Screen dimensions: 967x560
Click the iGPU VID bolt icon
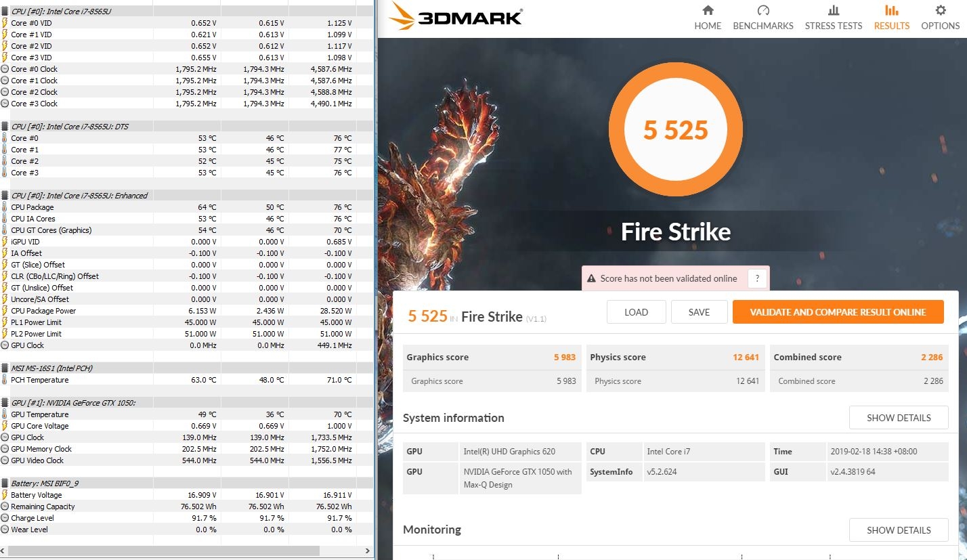(x=5, y=242)
